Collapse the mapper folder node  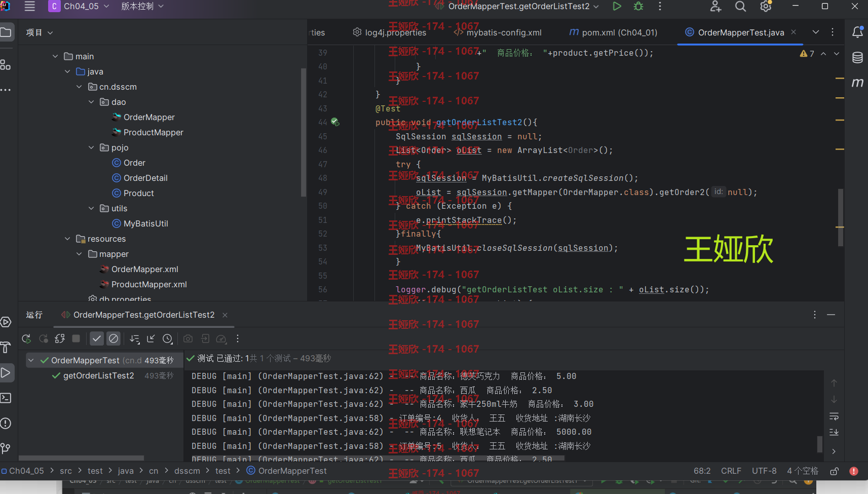[79, 254]
